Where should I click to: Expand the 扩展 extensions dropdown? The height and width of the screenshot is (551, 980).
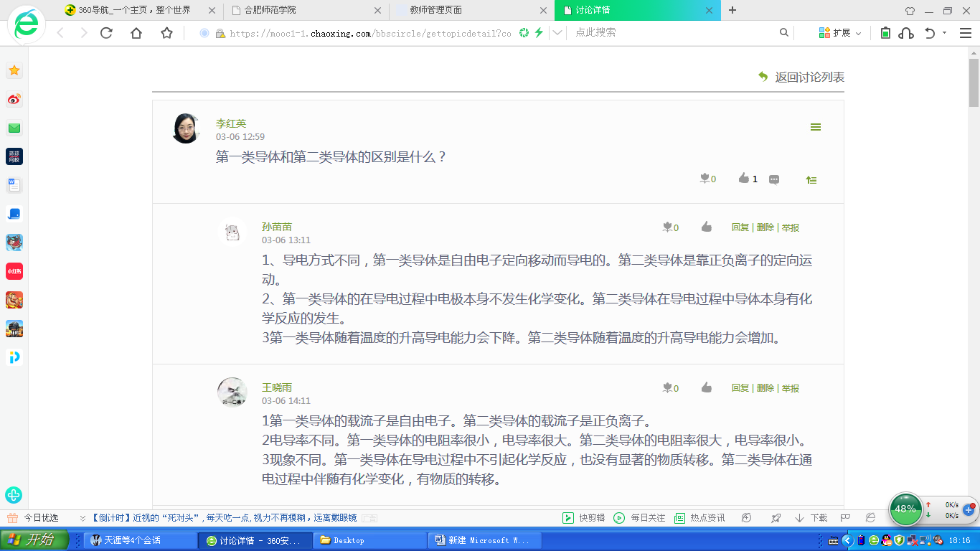point(840,33)
